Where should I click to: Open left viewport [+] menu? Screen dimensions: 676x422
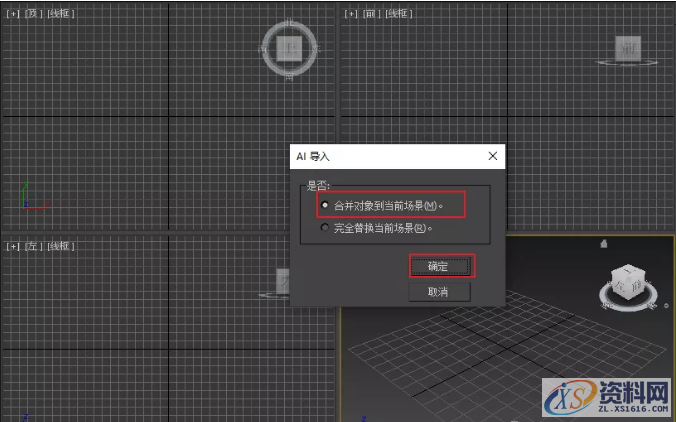pos(13,246)
